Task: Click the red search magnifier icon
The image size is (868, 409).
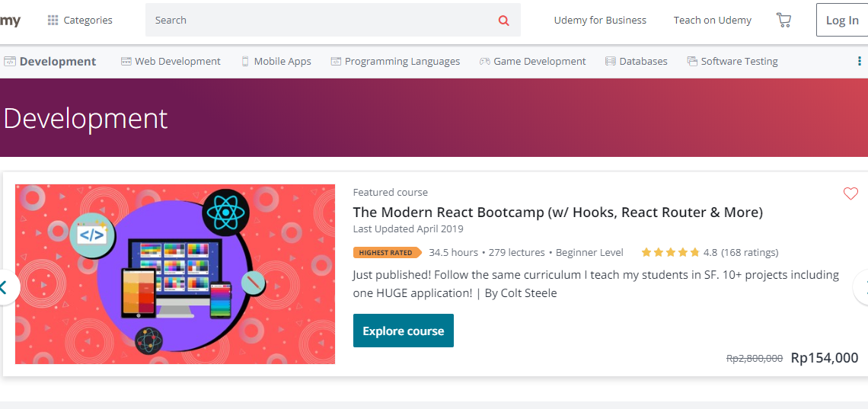Action: (x=503, y=21)
